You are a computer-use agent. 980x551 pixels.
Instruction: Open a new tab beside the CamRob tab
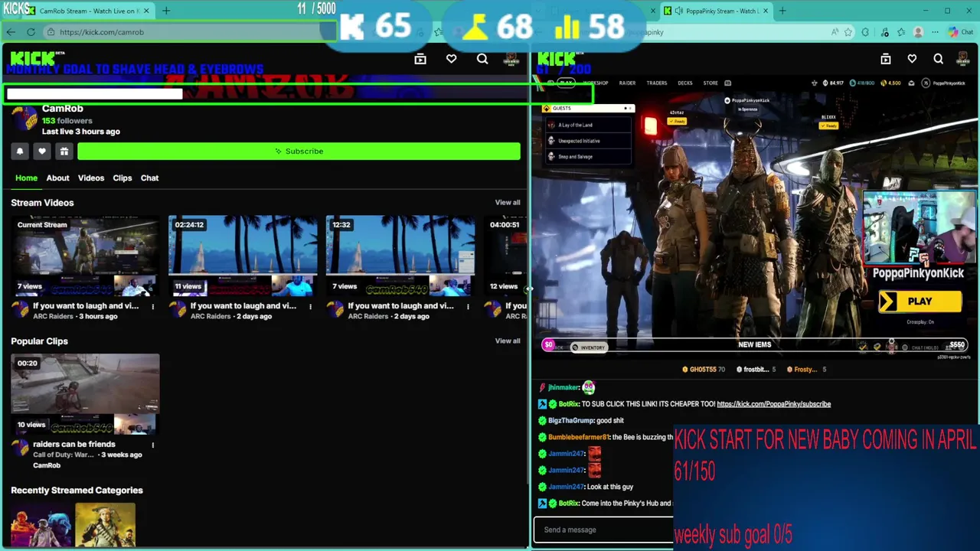(166, 11)
